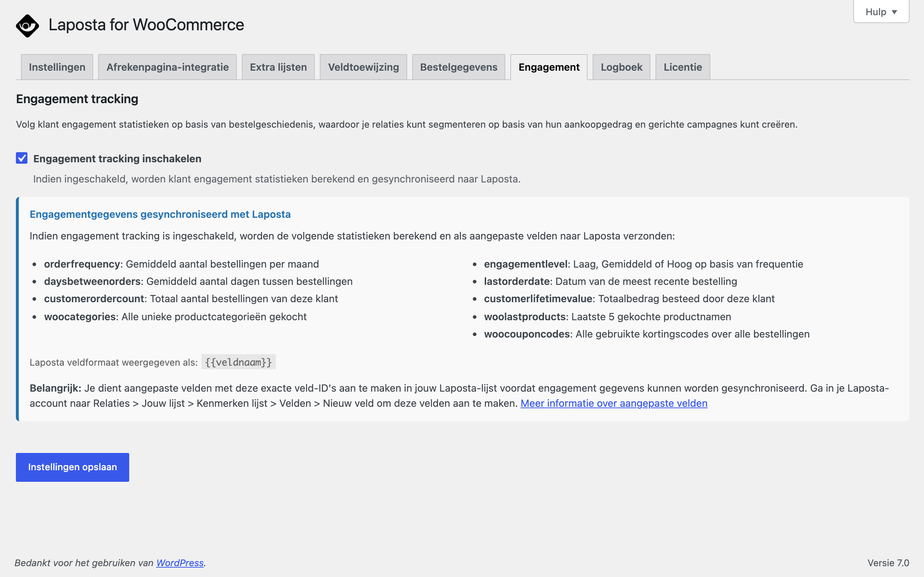Image resolution: width=924 pixels, height=577 pixels.
Task: Disable Engagement tracking inschakelen checkbox
Action: [22, 158]
